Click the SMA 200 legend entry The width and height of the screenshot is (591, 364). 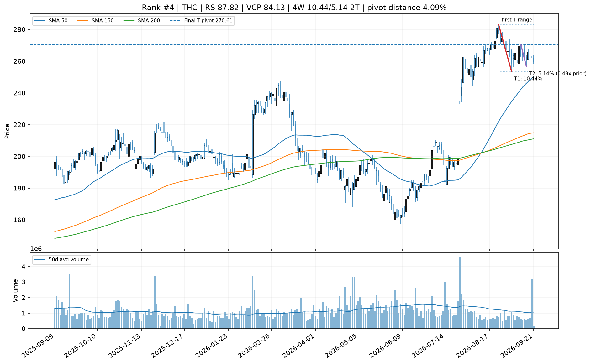142,21
